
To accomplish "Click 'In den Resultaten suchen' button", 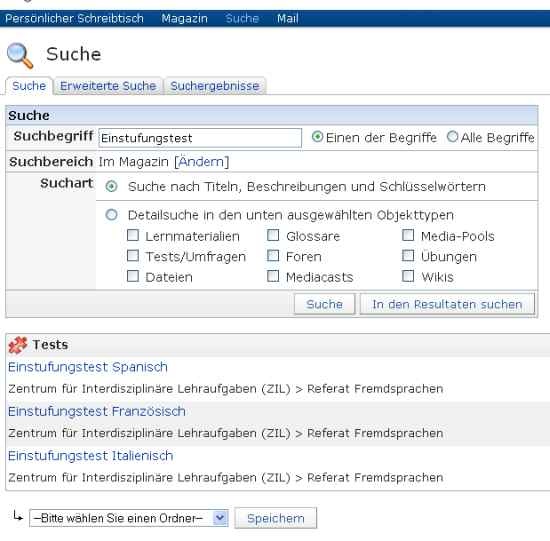I will 447,304.
